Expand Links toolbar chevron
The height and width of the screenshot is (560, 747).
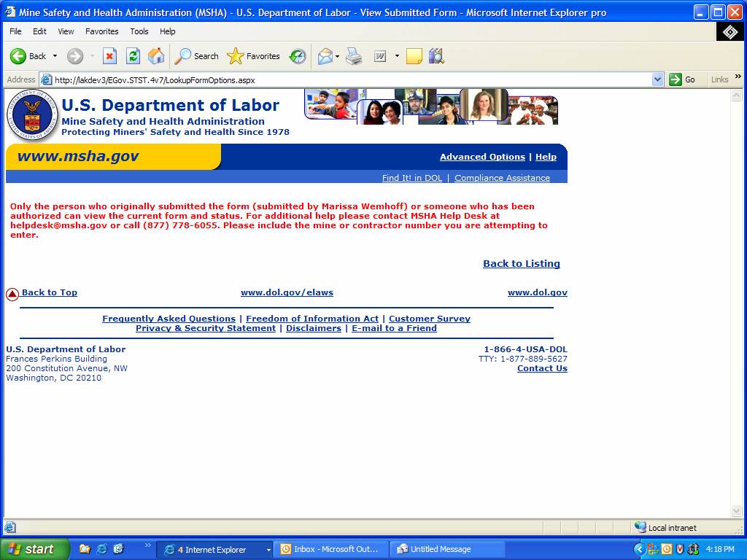coord(738,76)
